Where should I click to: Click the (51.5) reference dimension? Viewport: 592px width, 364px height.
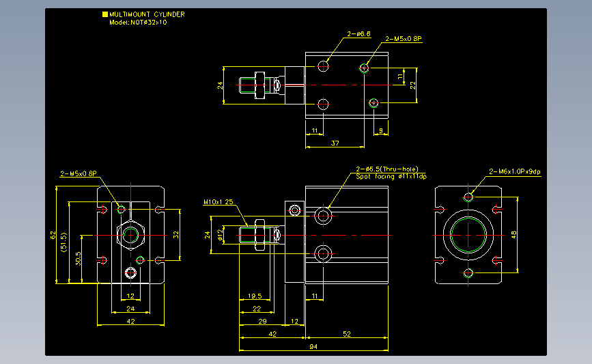point(64,242)
